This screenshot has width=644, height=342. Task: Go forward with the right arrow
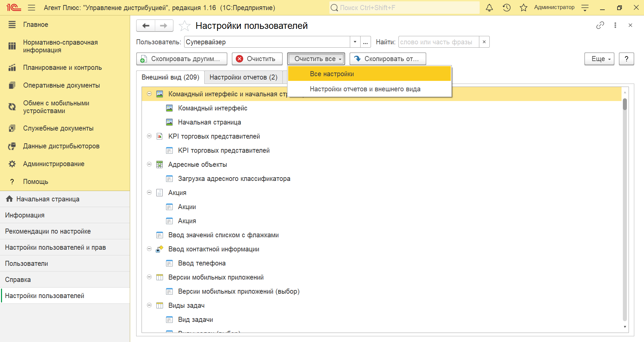164,26
